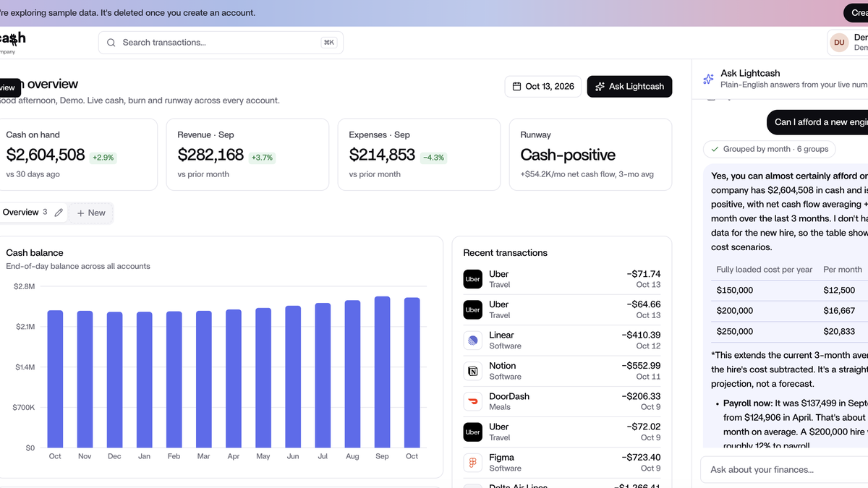Click the calendar icon beside Oct 13, 2026
This screenshot has width=868, height=488.
(517, 87)
